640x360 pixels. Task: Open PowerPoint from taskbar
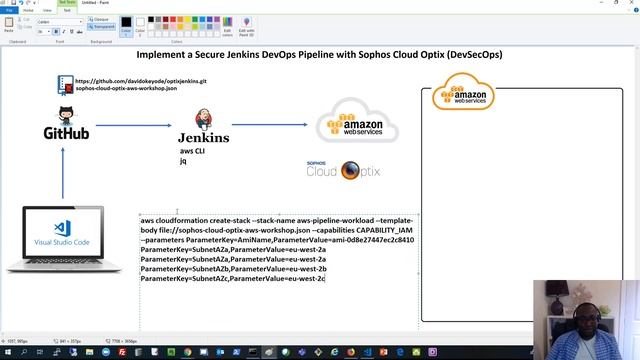(384, 352)
